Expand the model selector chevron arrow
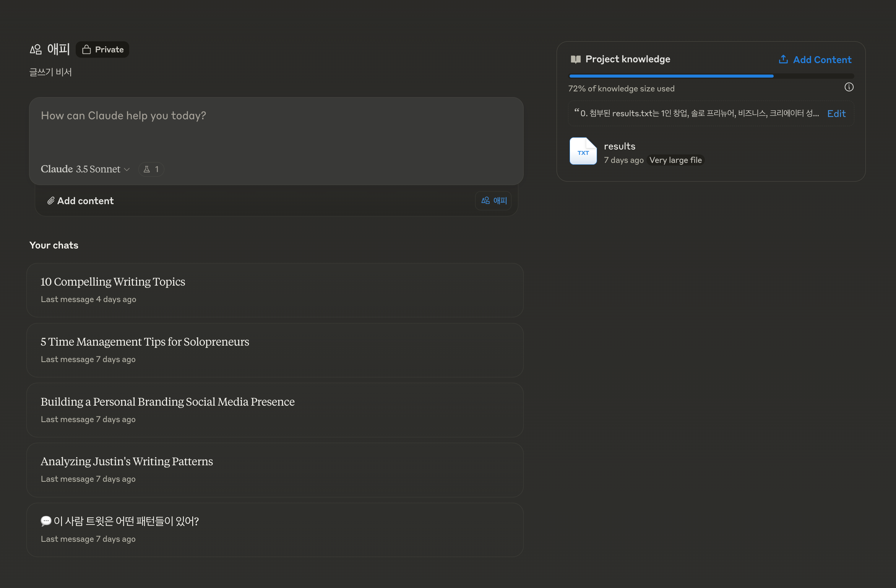The width and height of the screenshot is (896, 588). (x=127, y=169)
